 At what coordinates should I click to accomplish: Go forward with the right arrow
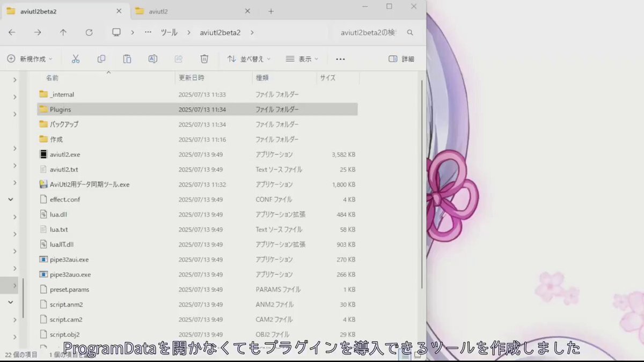click(38, 33)
